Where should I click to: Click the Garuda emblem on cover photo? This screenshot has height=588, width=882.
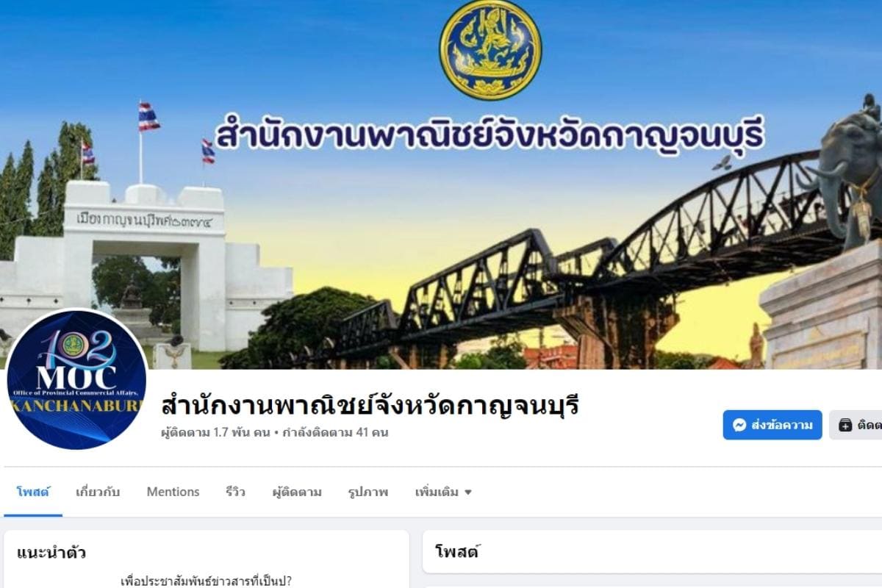(490, 49)
